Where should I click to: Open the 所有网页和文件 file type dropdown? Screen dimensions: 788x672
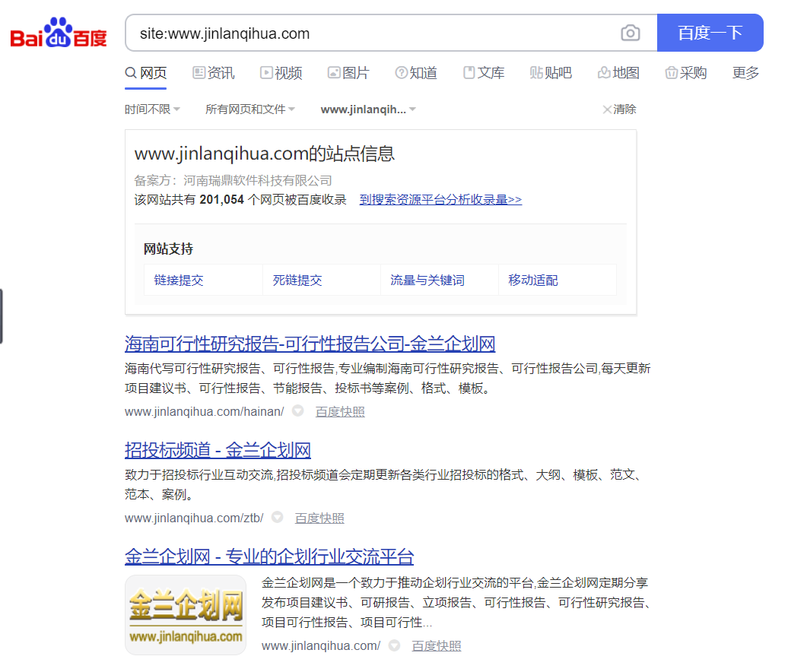250,109
